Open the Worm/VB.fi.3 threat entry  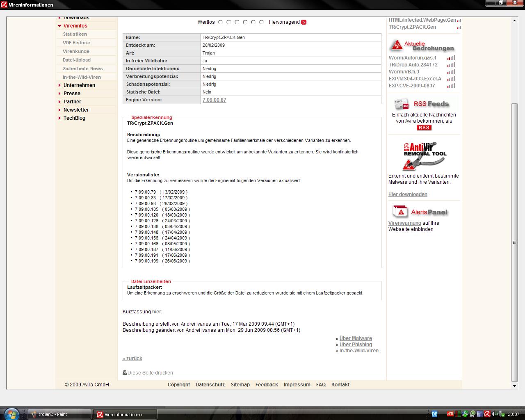404,72
